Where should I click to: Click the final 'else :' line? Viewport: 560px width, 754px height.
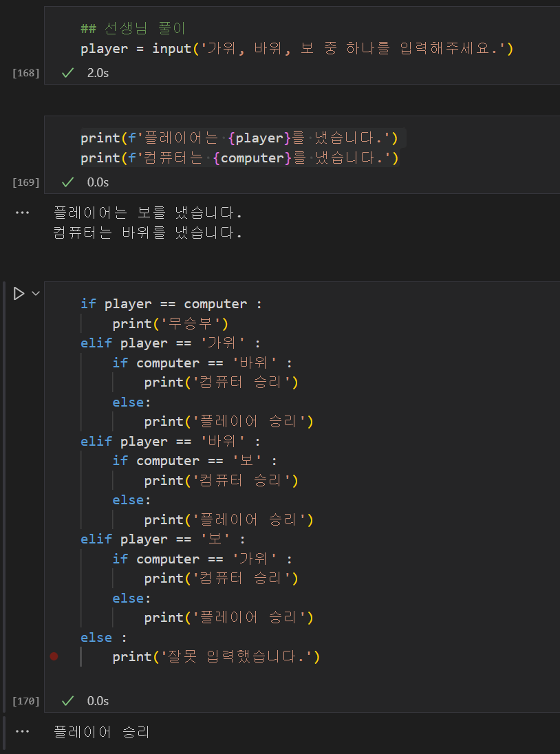pyautogui.click(x=104, y=638)
